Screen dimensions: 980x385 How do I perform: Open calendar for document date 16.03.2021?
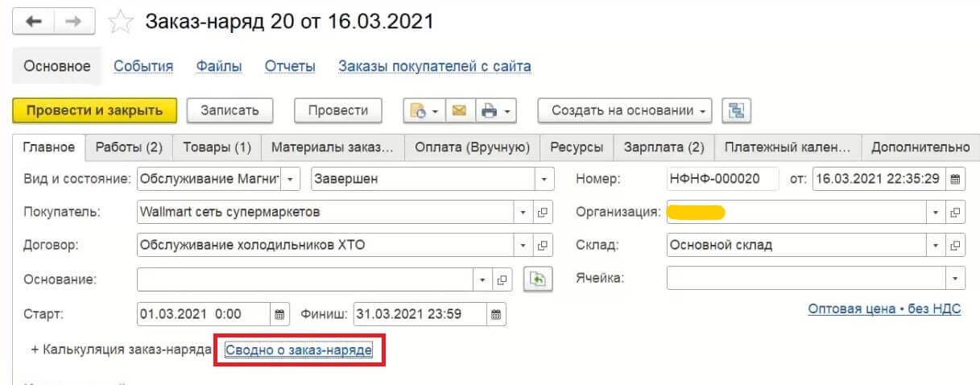tap(955, 179)
